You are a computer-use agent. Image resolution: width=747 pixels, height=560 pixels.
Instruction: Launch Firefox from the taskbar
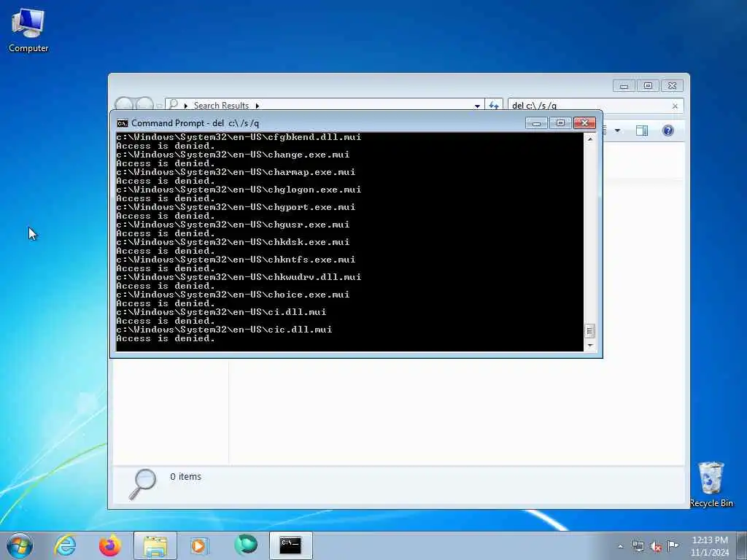[109, 545]
